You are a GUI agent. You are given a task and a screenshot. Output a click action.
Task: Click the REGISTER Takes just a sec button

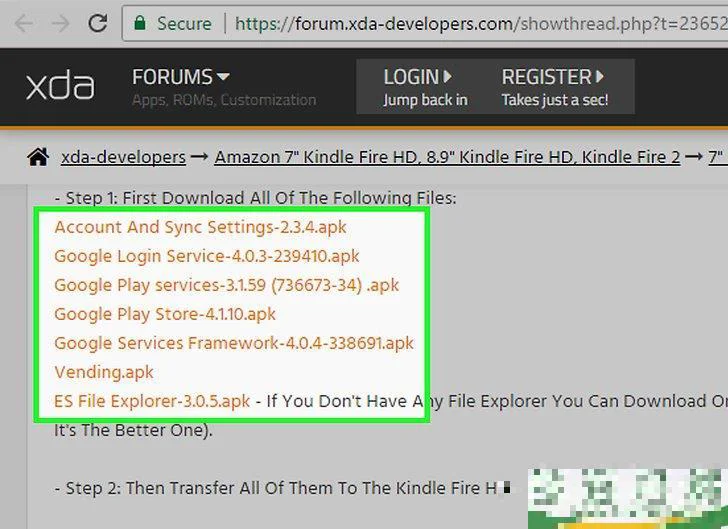coord(554,87)
